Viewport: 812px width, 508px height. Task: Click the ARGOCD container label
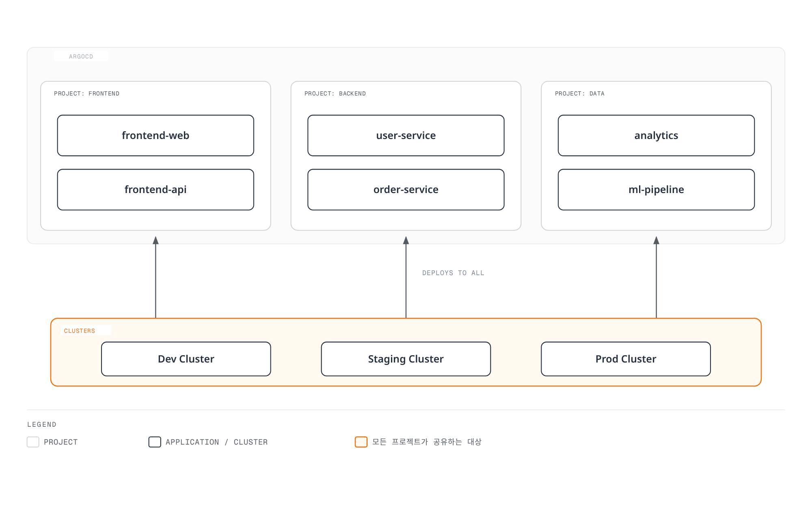tap(81, 56)
